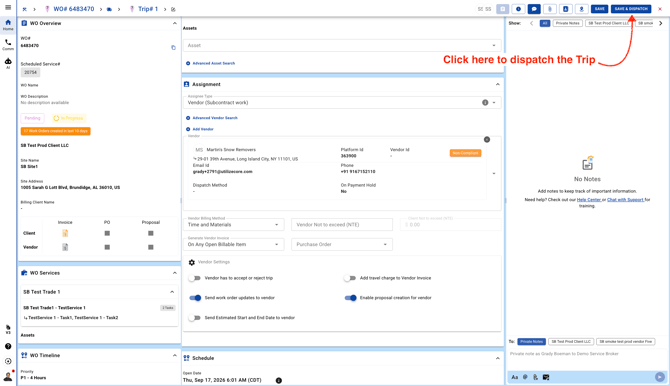
Task: Click the SAVE button
Action: coord(599,9)
